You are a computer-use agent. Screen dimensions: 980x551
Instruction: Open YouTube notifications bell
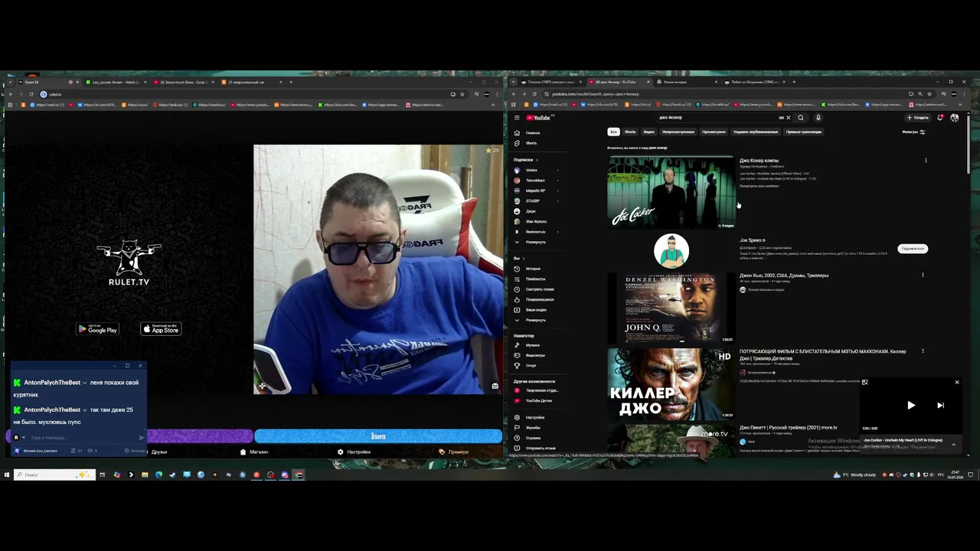(x=940, y=118)
